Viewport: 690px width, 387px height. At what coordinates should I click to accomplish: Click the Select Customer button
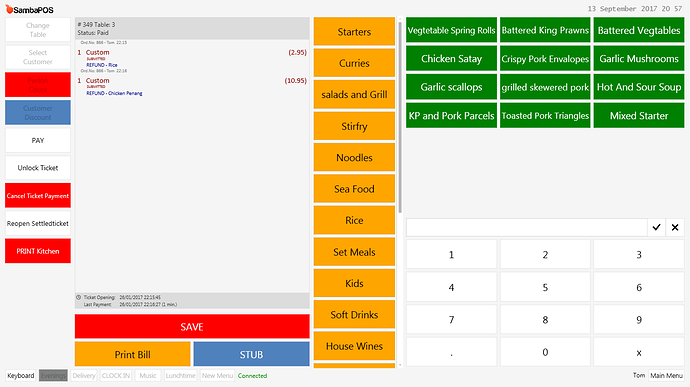pos(38,57)
